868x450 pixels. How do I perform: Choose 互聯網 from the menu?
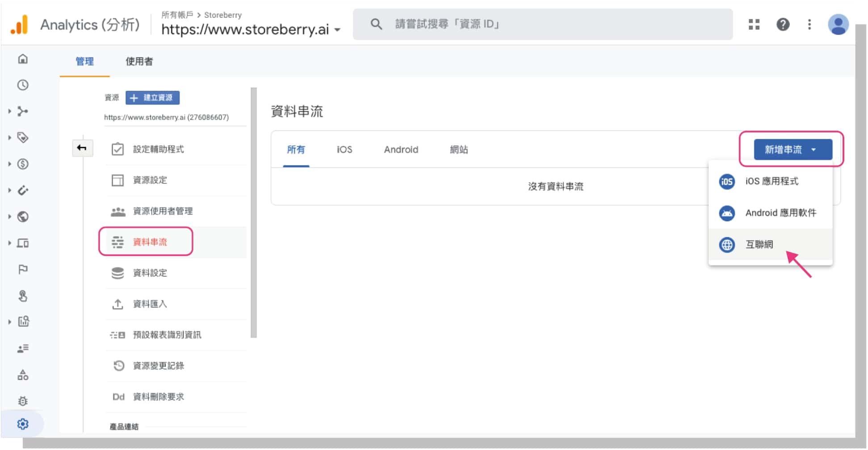tap(770, 245)
